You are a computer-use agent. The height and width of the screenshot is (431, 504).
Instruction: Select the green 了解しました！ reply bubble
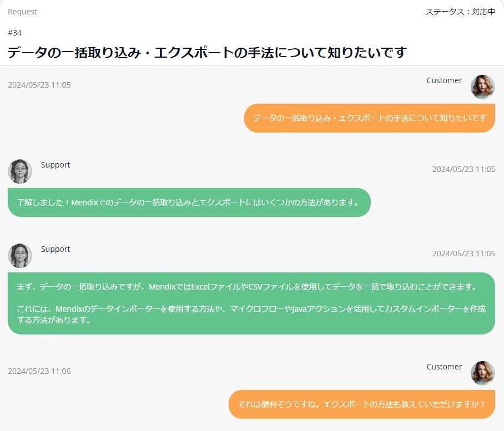pyautogui.click(x=189, y=202)
